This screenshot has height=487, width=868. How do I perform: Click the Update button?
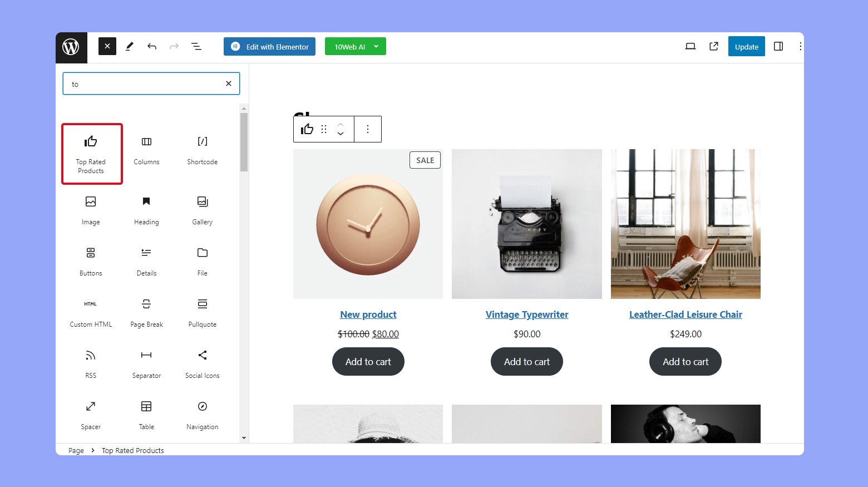tap(747, 47)
